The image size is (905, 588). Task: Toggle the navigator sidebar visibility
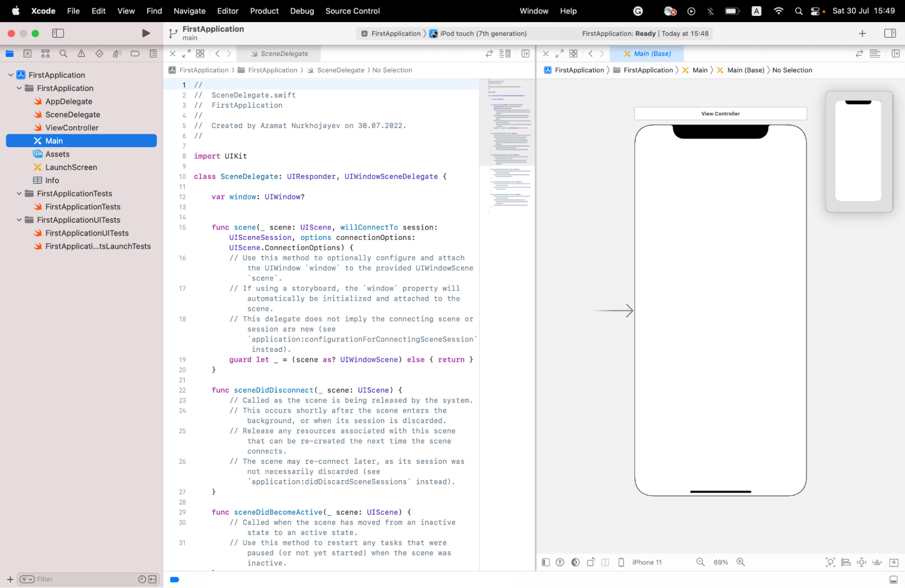tap(58, 33)
